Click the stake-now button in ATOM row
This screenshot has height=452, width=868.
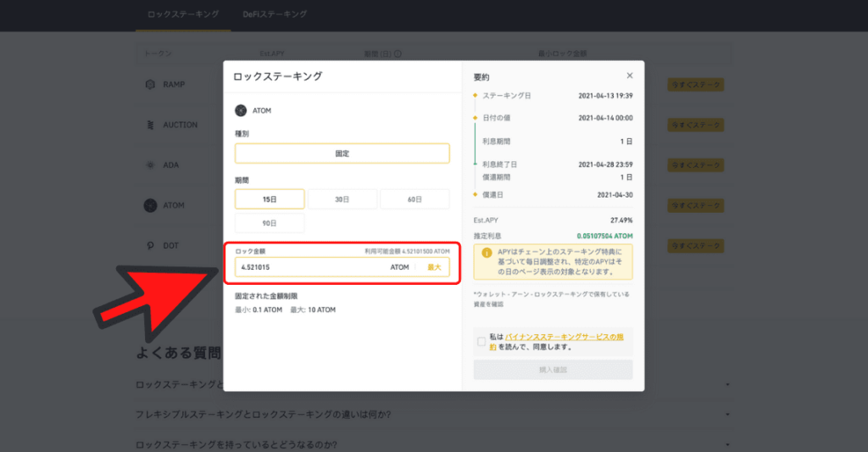coord(696,205)
